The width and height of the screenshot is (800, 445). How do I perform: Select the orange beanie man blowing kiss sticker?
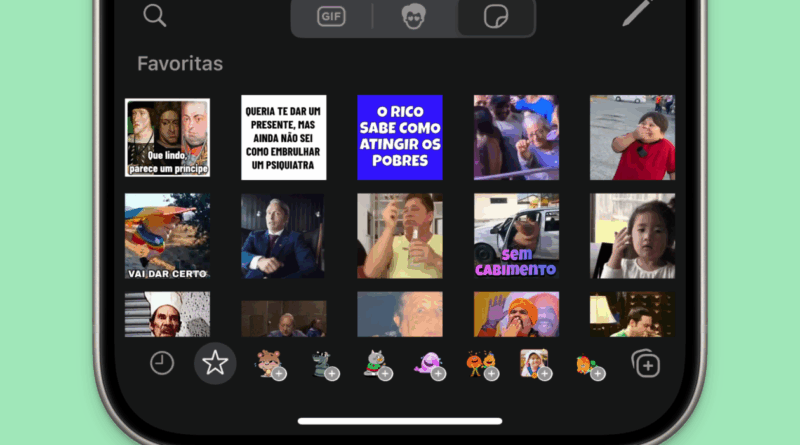click(516, 314)
